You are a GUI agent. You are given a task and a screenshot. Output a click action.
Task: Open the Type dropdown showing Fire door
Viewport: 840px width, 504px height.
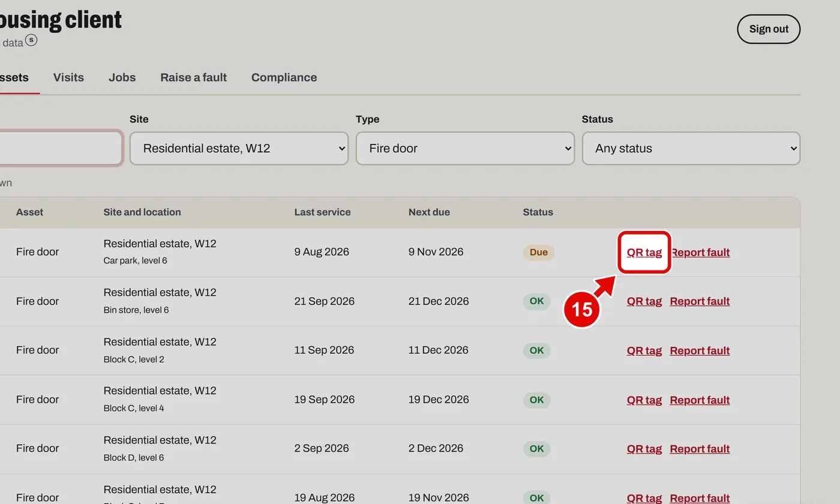click(465, 148)
